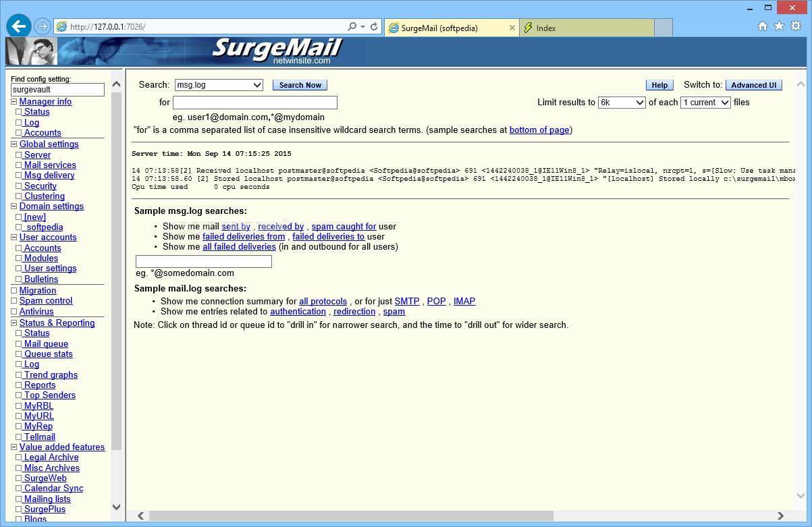The image size is (812, 527).
Task: Open the all failed deliveries link
Action: (x=240, y=247)
